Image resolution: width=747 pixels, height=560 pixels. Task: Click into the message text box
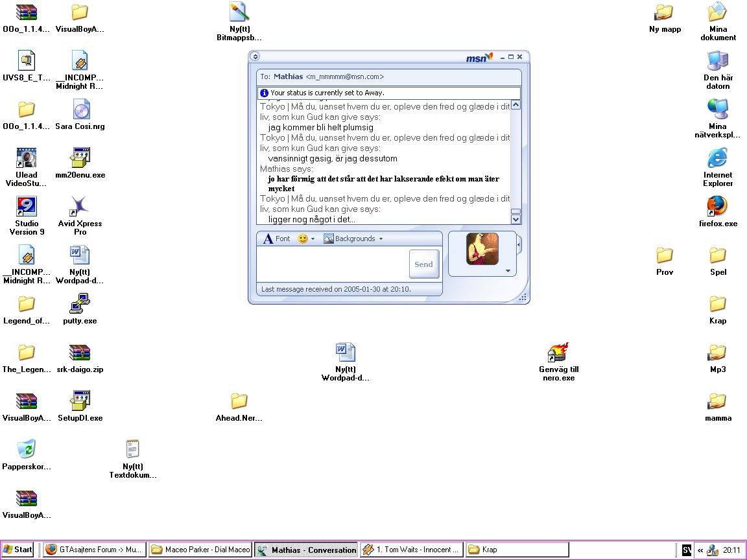click(332, 264)
